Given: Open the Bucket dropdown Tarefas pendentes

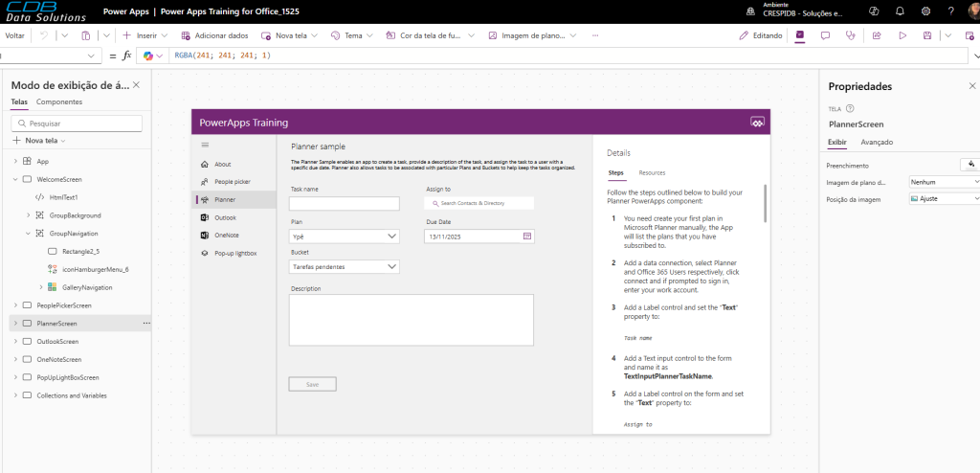Looking at the screenshot, I should [345, 267].
